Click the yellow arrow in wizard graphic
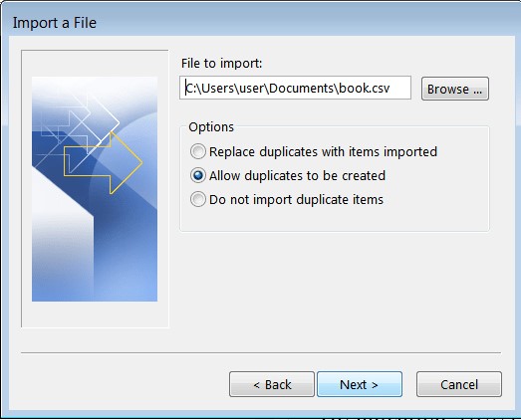The width and height of the screenshot is (521, 420). (103, 162)
